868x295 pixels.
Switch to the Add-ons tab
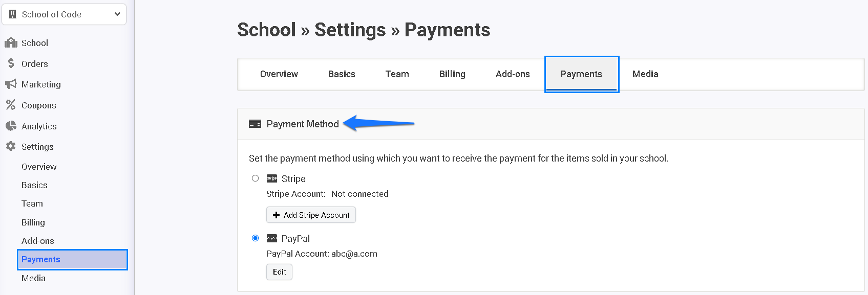click(513, 74)
